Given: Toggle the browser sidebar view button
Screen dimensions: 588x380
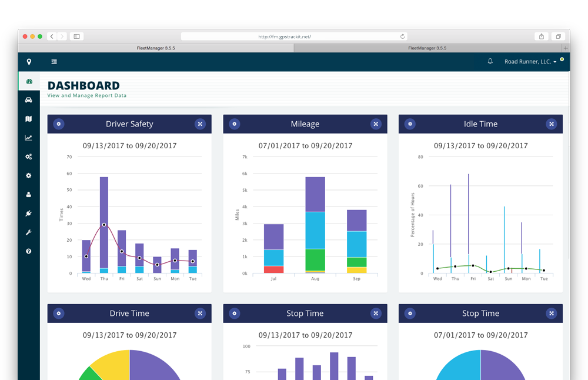Looking at the screenshot, I should tap(76, 36).
